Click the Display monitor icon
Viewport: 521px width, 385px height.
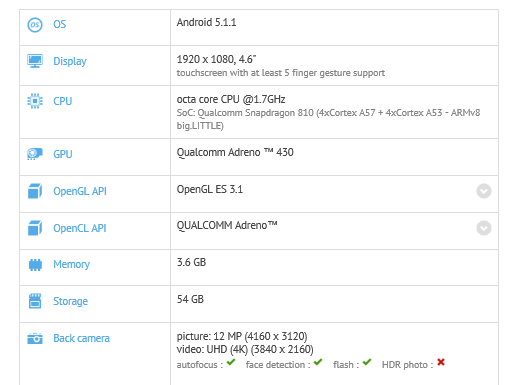(x=35, y=61)
